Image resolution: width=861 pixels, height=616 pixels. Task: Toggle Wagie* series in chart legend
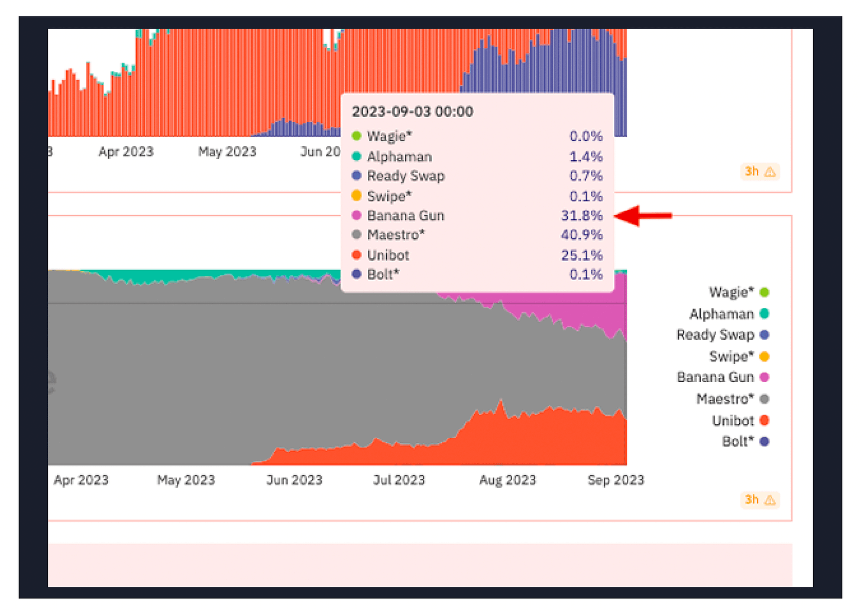[739, 292]
